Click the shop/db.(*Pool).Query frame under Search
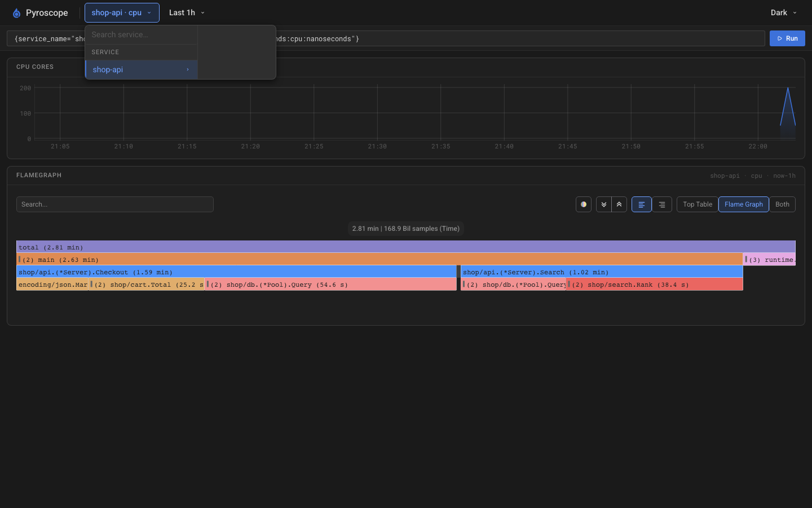Screen dimensions: 812x508 [513, 284]
